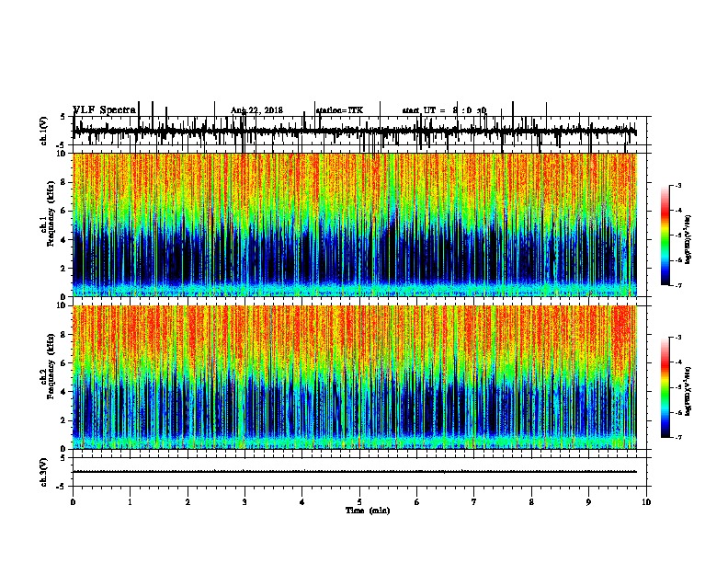Viewport: 728px width, 563px height.
Task: Click the "6" kHz tick on ch.2 axis
Action: pos(63,363)
